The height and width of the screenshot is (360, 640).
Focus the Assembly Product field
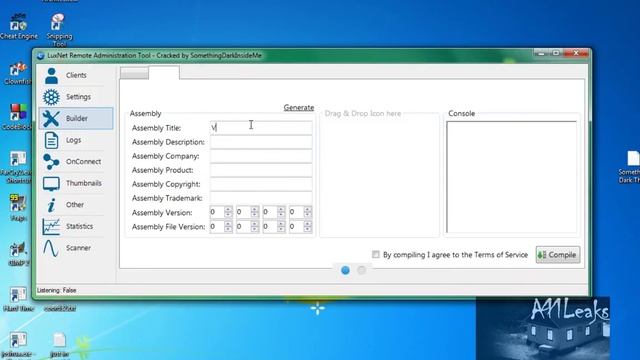[261, 170]
